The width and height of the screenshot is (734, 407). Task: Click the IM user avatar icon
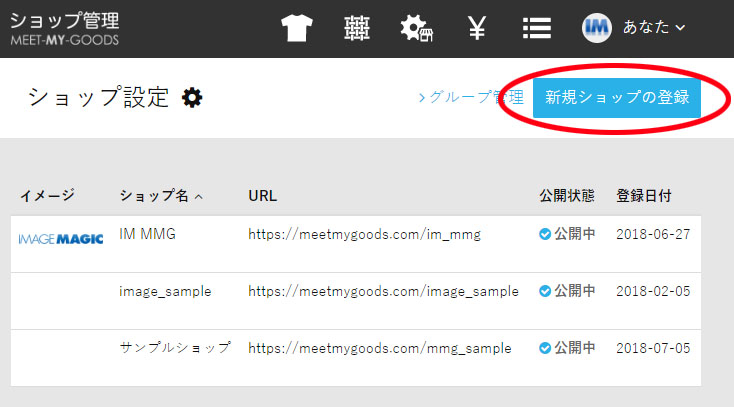(597, 28)
